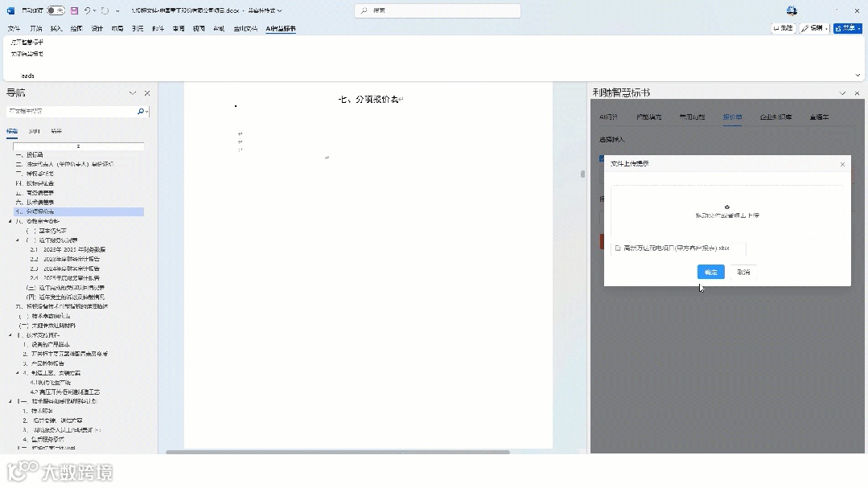Select the 页面 tab in navigation pane
The width and height of the screenshot is (868, 488).
pyautogui.click(x=35, y=131)
